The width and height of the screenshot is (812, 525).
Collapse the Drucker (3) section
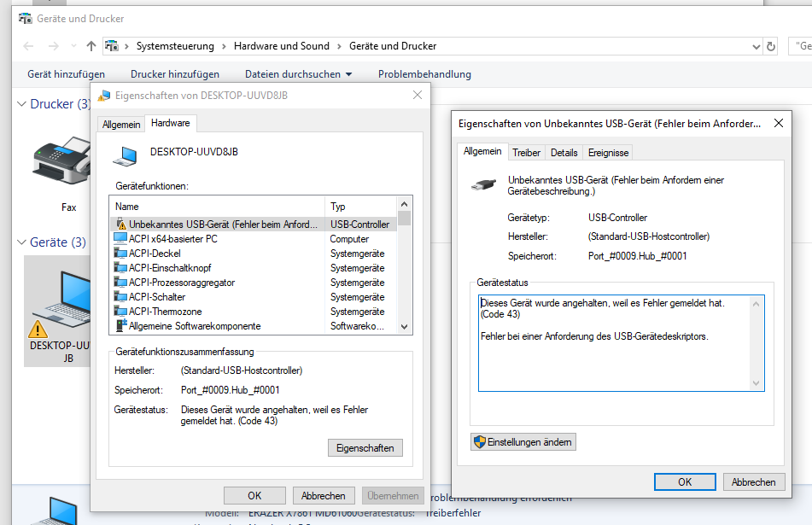[21, 104]
